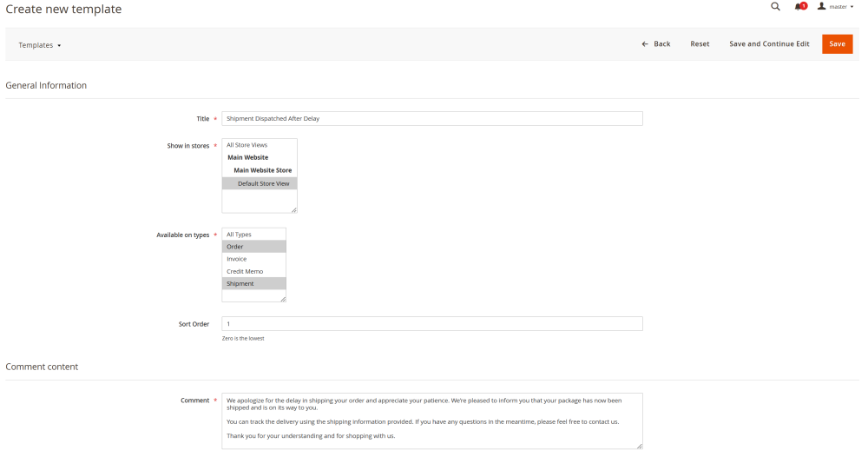Grab the types list resize handle
The width and height of the screenshot is (868, 457).
tap(283, 299)
